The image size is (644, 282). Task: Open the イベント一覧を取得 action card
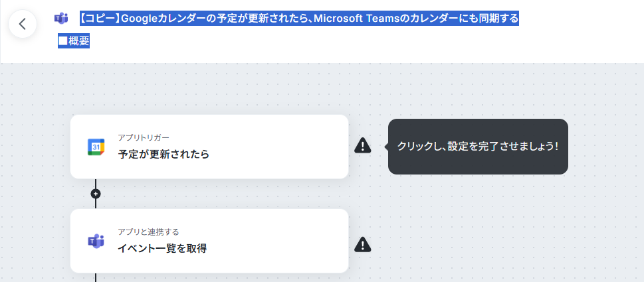[x=209, y=241]
